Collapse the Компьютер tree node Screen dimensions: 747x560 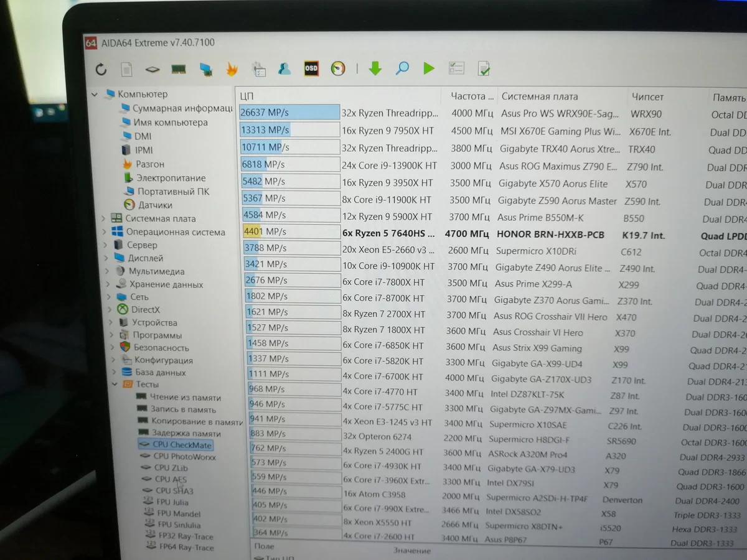(95, 95)
